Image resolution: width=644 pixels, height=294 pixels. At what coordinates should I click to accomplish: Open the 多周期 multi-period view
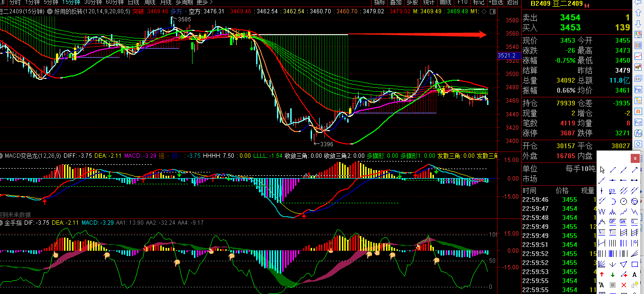184,2
